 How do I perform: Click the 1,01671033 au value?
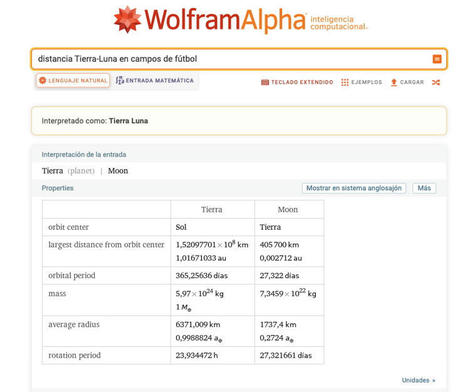[x=201, y=258]
